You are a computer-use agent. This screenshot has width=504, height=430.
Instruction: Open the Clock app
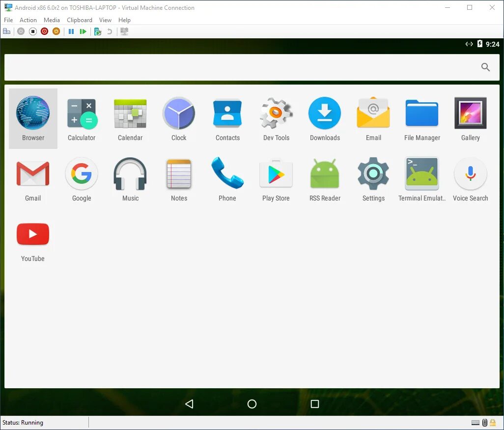(x=179, y=118)
